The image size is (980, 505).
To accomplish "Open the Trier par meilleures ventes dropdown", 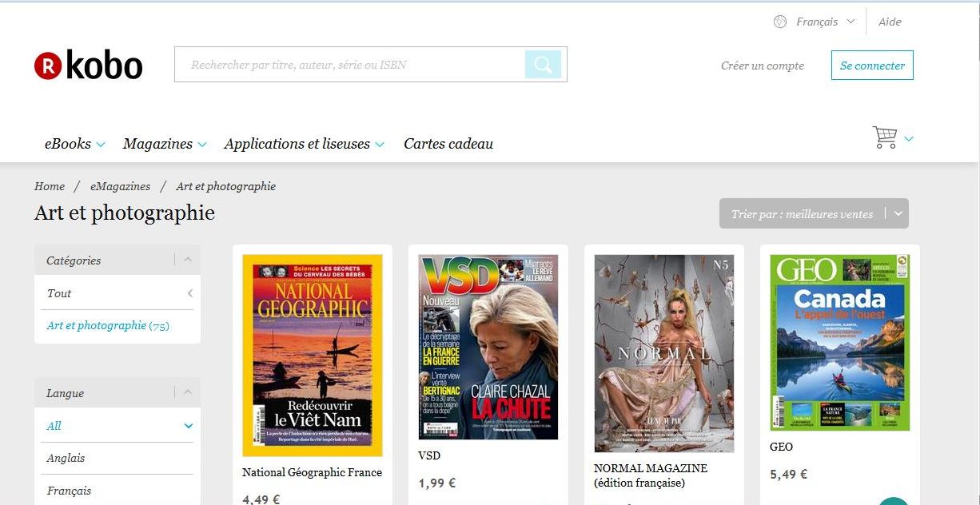I will click(814, 213).
